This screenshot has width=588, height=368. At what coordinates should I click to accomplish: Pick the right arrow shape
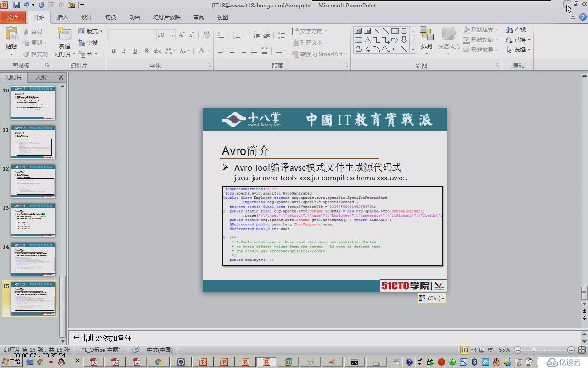[x=395, y=40]
